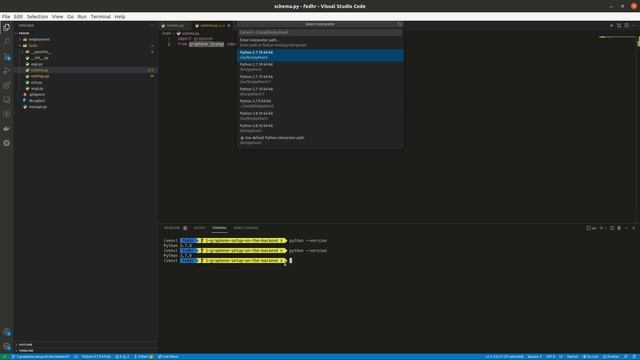
Task: Open Go menu
Action: [x=70, y=17]
